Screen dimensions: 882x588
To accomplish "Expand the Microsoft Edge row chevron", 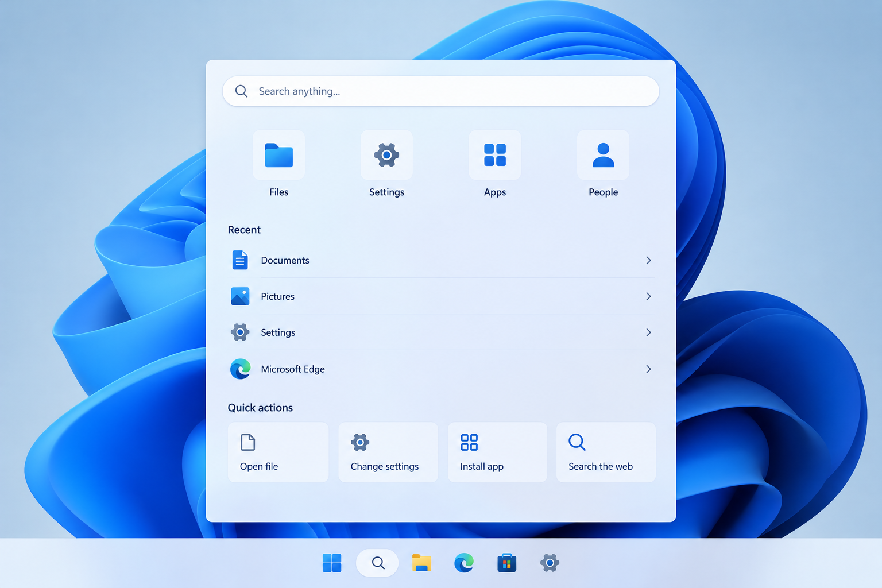I will (648, 369).
